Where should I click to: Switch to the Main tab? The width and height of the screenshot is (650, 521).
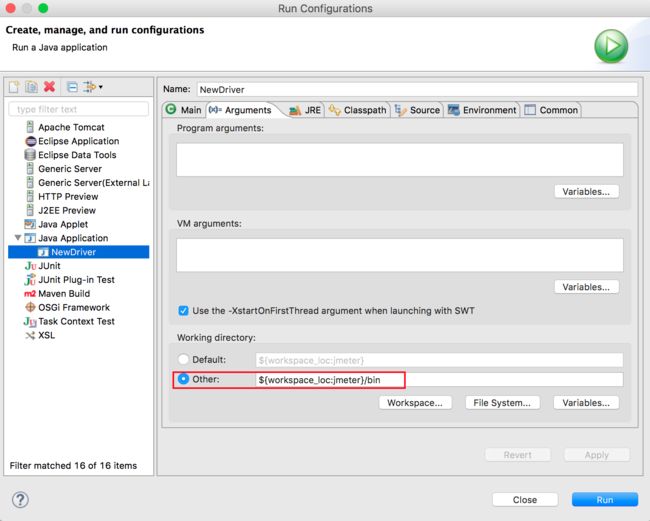[184, 110]
